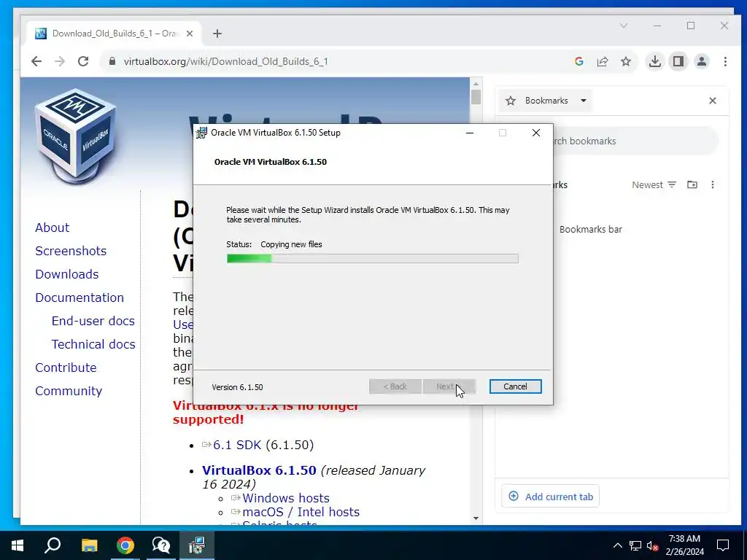Open the tab search chevron in Chrome

pos(624,26)
